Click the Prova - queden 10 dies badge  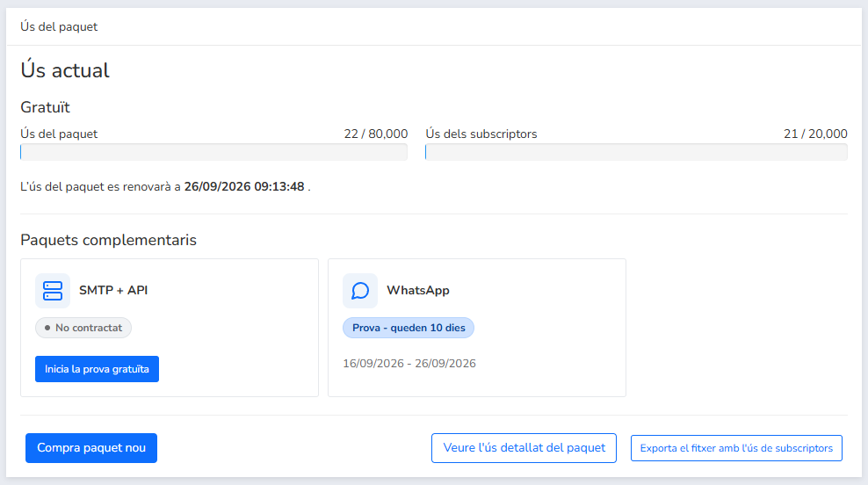pyautogui.click(x=409, y=328)
